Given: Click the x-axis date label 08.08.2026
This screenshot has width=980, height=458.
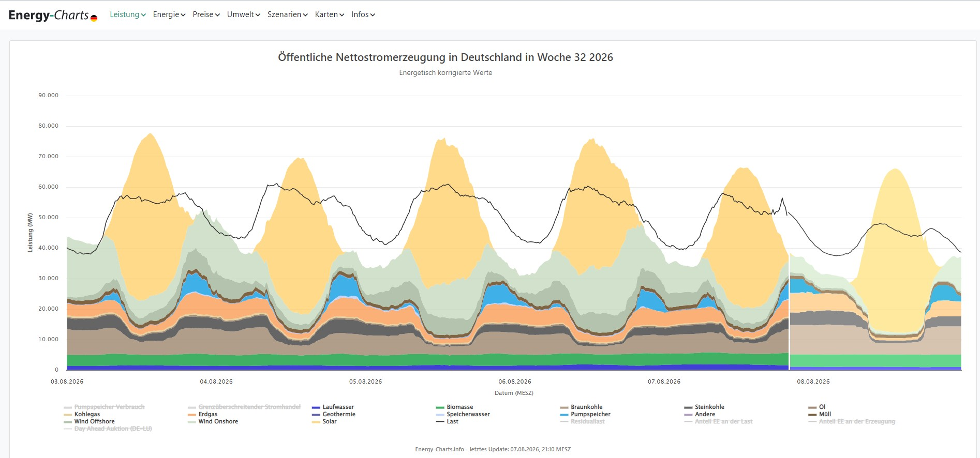Looking at the screenshot, I should point(813,381).
